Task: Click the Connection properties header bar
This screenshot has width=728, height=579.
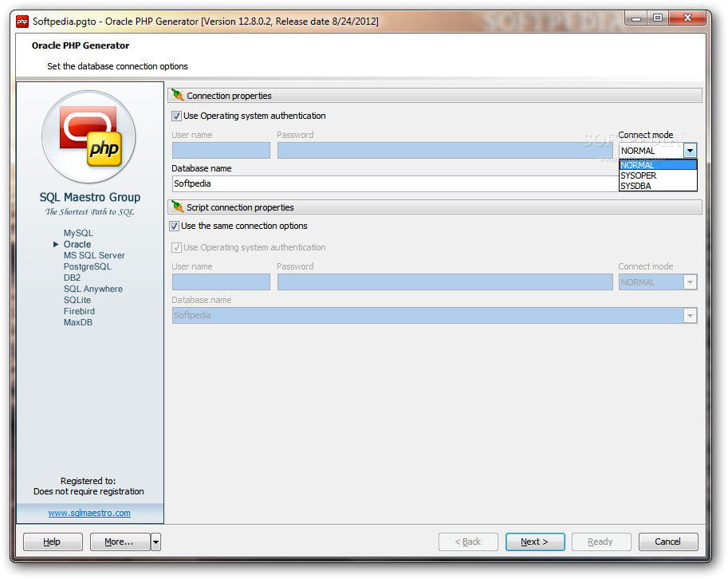Action: click(435, 95)
